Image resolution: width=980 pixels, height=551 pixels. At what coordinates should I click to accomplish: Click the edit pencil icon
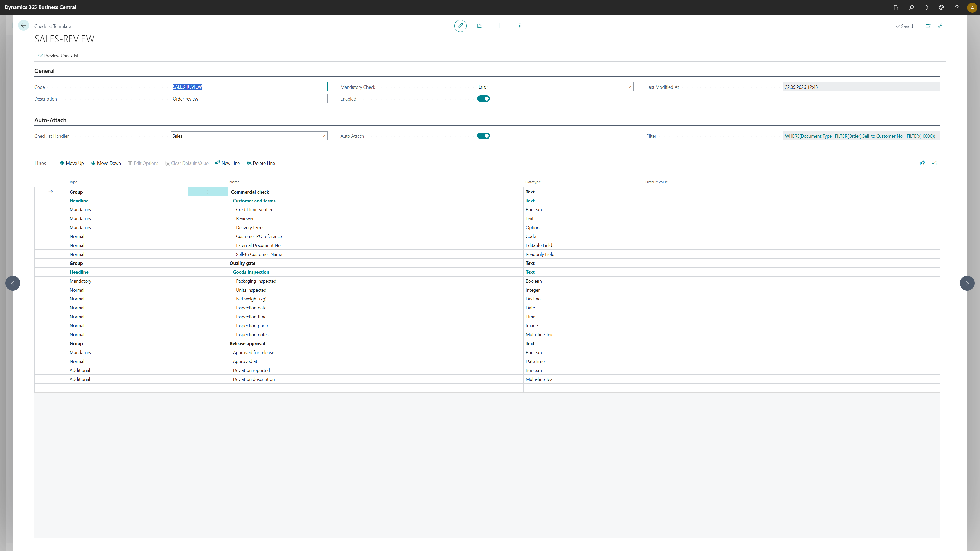460,26
